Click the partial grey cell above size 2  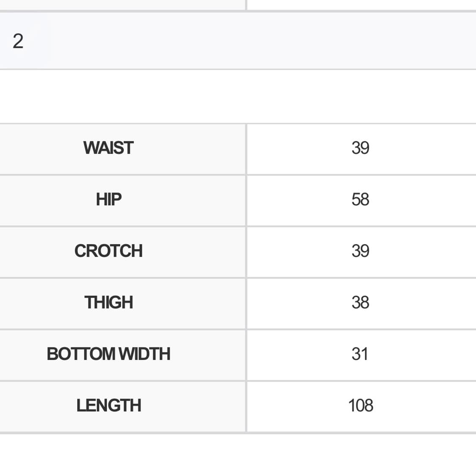[122, 4]
